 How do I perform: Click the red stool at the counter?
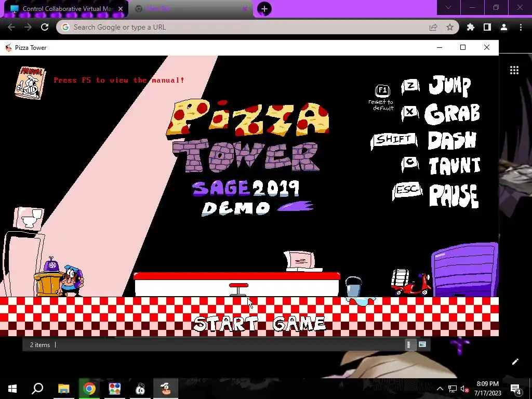tap(238, 289)
